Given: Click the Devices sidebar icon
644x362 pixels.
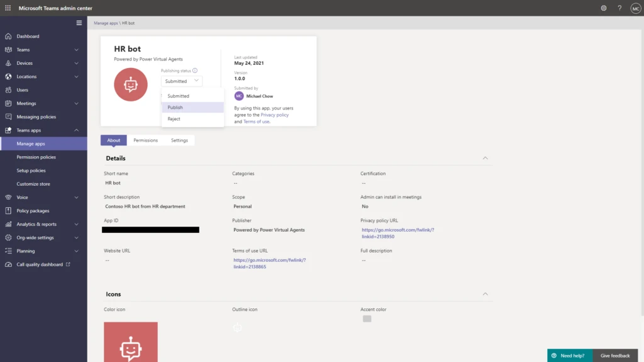Looking at the screenshot, I should [8, 63].
